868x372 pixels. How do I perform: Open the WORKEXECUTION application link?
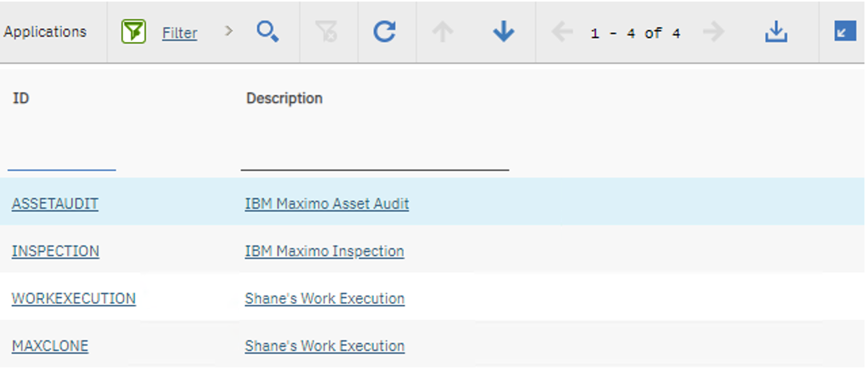(x=74, y=299)
